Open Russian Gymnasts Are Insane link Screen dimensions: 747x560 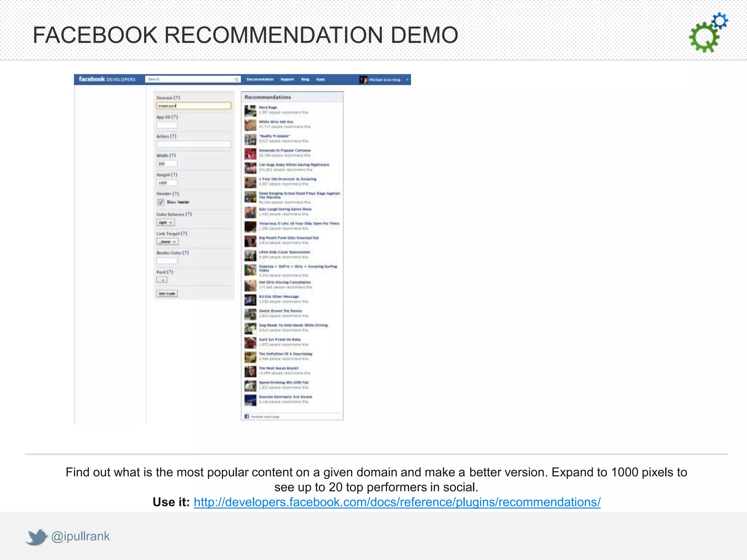pos(286,397)
